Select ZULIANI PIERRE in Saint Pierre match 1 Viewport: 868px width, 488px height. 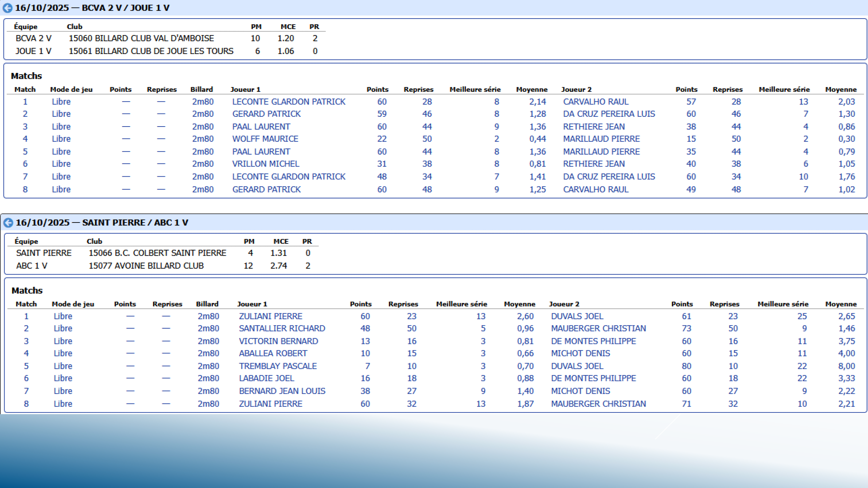click(x=270, y=316)
